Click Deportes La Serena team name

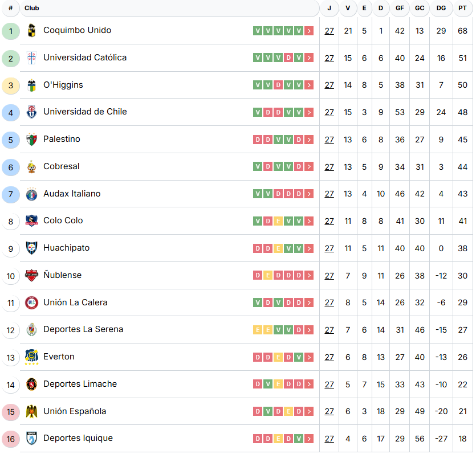(83, 330)
